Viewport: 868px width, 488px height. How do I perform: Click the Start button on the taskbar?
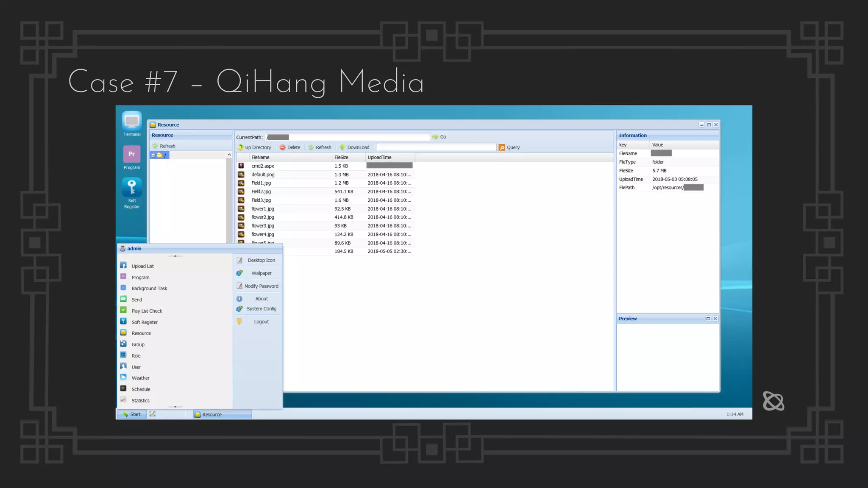tap(132, 414)
